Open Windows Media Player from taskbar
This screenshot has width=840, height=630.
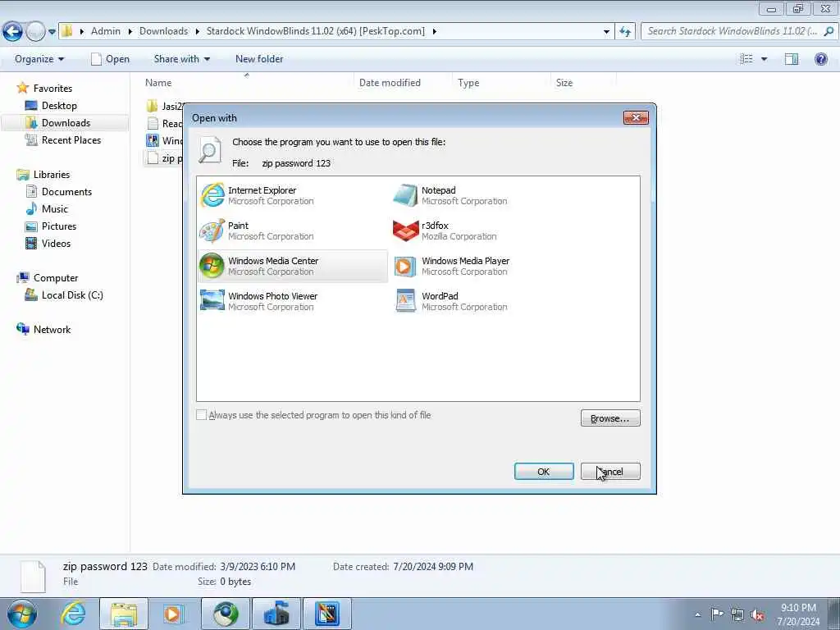point(174,614)
